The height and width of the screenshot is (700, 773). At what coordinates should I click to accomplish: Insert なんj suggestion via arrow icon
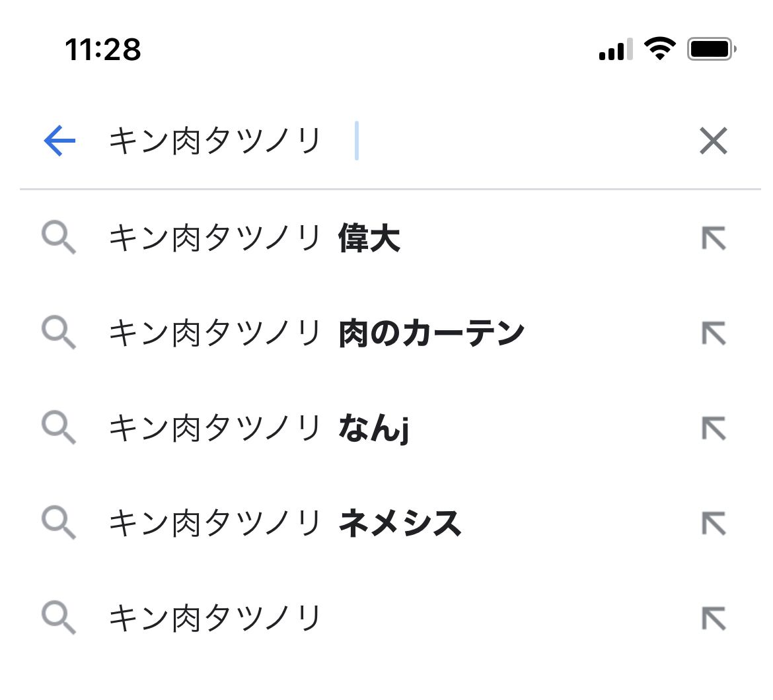(714, 429)
